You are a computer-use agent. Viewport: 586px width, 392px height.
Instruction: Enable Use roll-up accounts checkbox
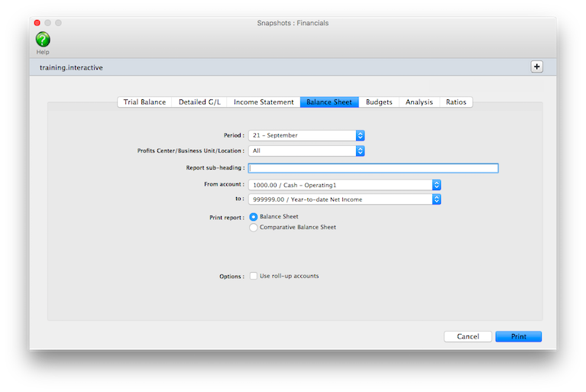coord(254,276)
